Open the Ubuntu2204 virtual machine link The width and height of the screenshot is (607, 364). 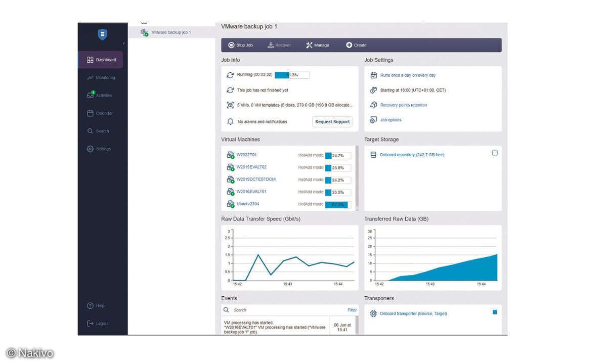pyautogui.click(x=249, y=204)
